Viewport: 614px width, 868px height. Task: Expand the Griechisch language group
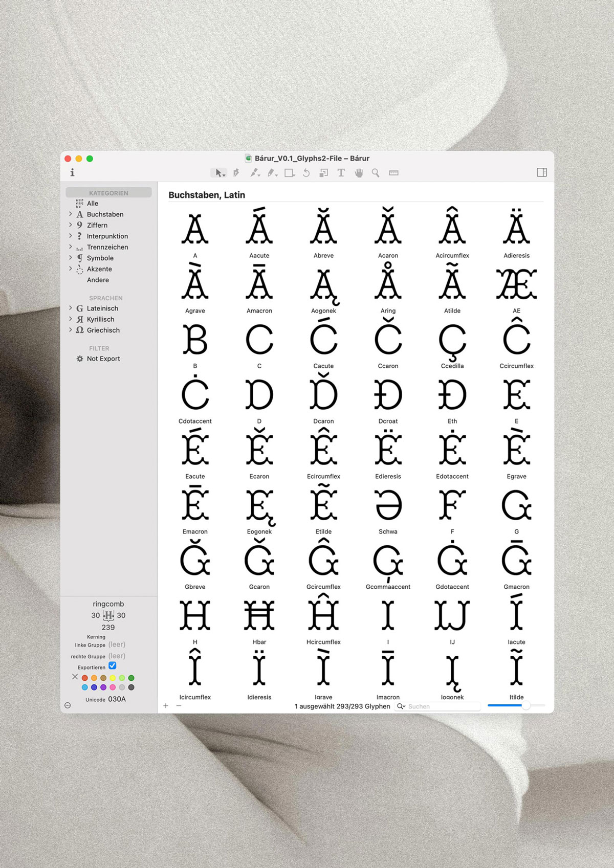(x=71, y=330)
